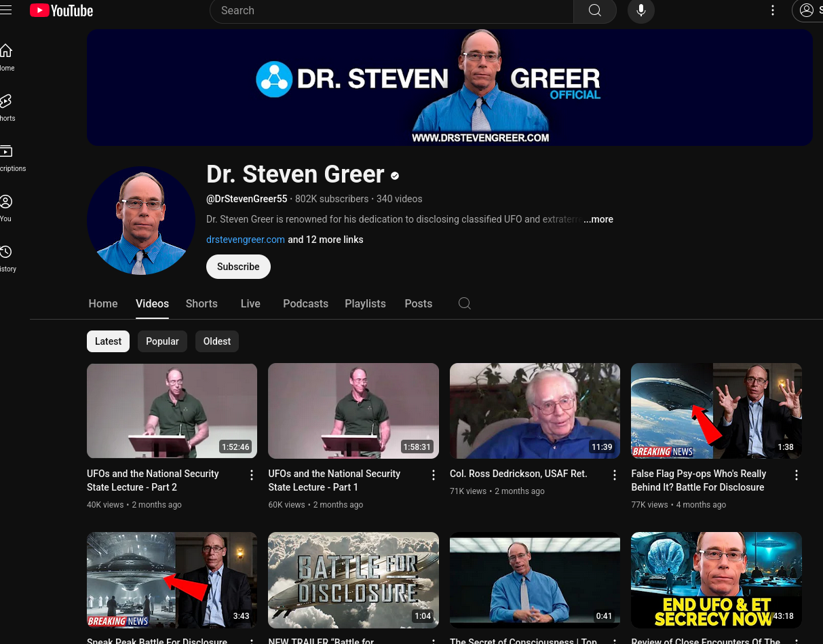
Task: Select the Videos tab
Action: point(152,303)
